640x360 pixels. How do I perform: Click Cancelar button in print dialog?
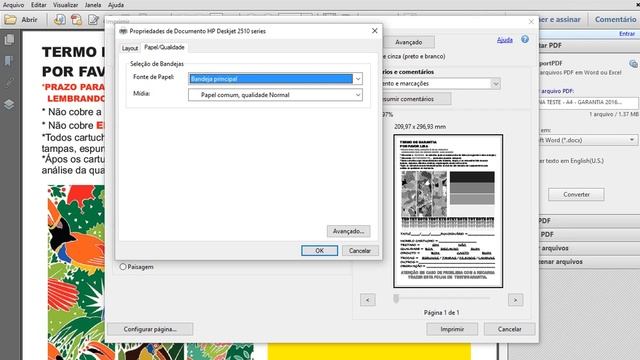click(509, 329)
